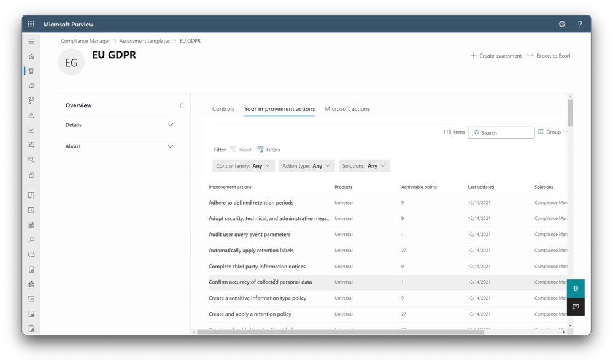613x364 pixels.
Task: Click into the Search box
Action: 501,133
